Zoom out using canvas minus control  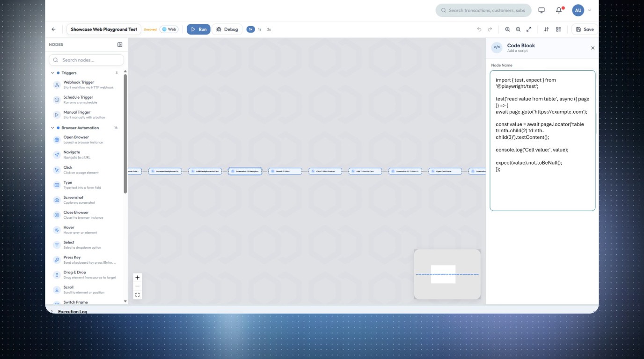pyautogui.click(x=137, y=286)
